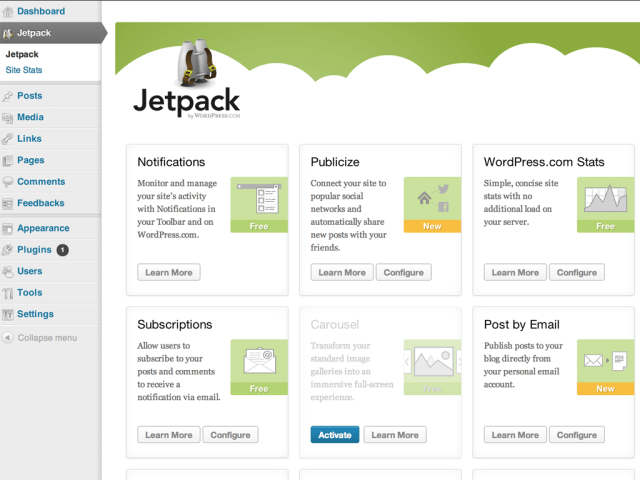Click the Subscriptions envelope thumbnail

pos(259,367)
